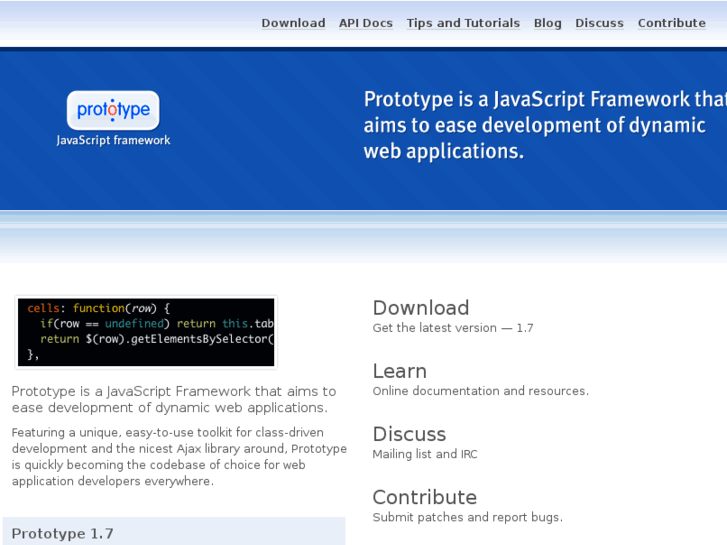
Task: Select Discuss in the top navigation
Action: (599, 23)
